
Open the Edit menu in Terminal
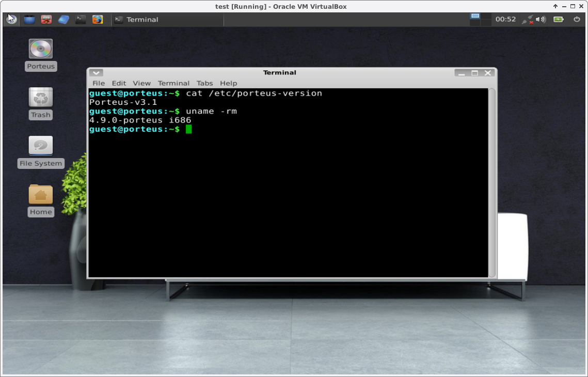pyautogui.click(x=119, y=83)
